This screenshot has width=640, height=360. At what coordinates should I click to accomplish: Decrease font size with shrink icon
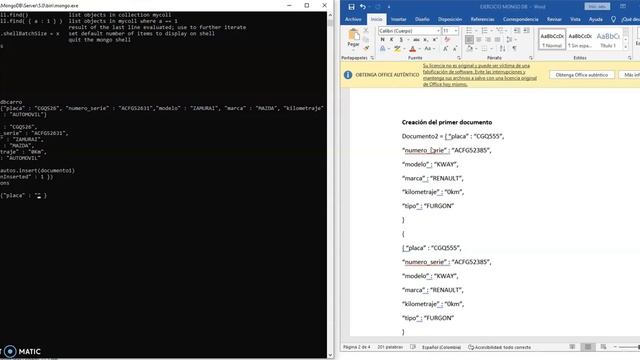[454, 49]
